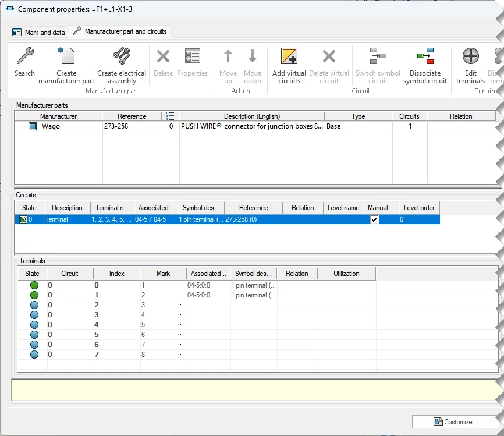Open mark ellipsis for terminal mark 8
This screenshot has width=504, height=436.
click(x=182, y=355)
